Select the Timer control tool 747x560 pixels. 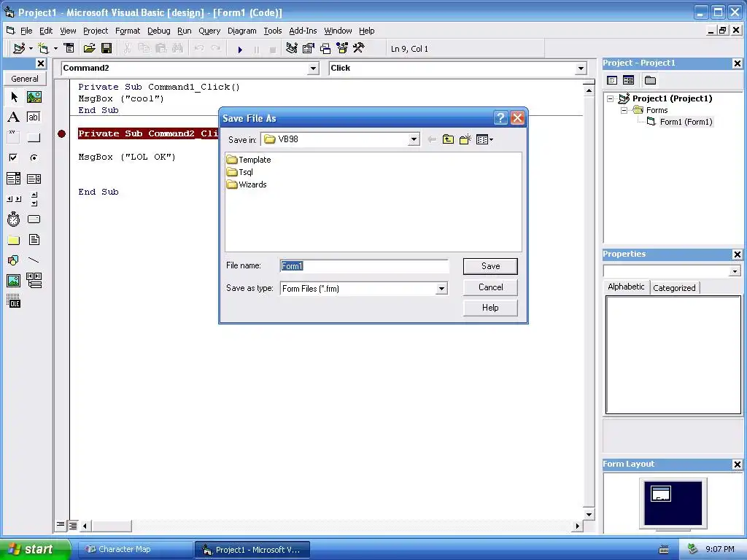14,219
